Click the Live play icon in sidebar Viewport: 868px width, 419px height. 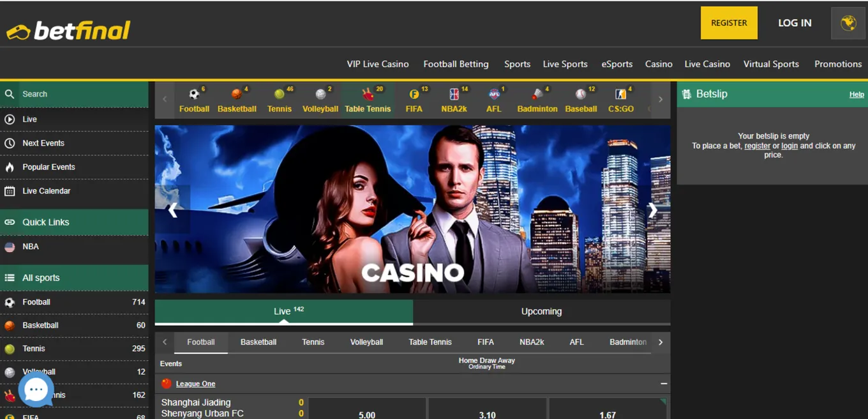(x=10, y=119)
